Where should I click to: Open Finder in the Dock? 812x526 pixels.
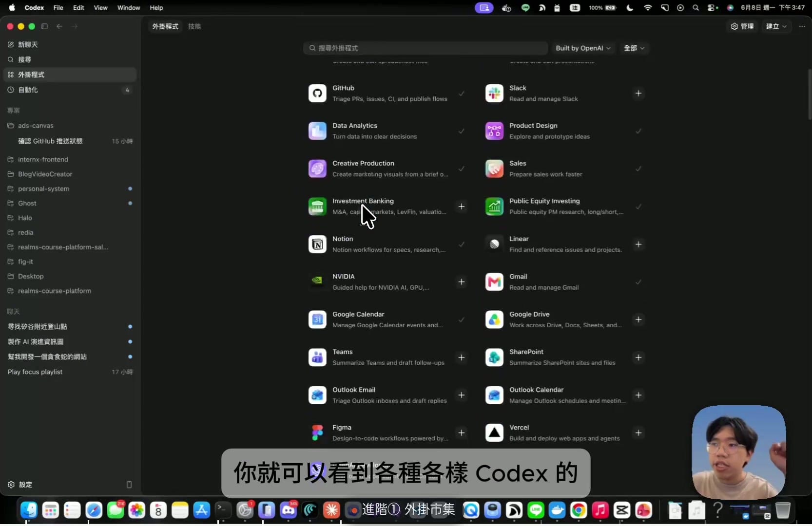(x=29, y=510)
